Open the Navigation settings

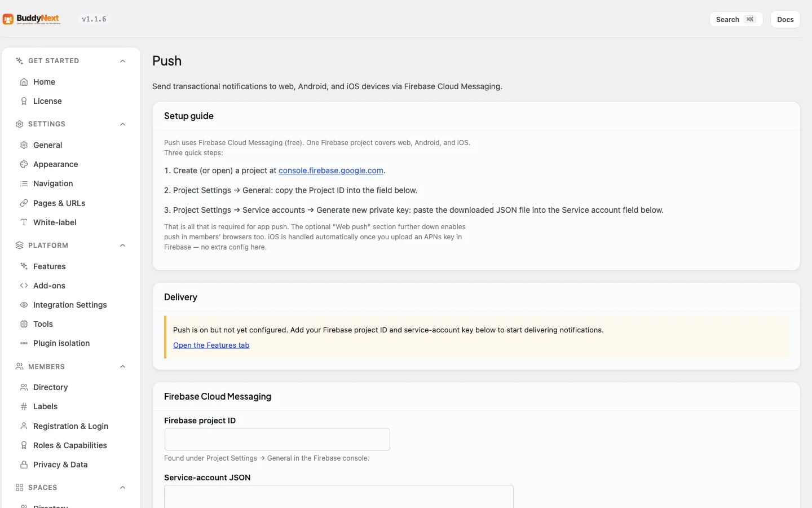pos(71,183)
